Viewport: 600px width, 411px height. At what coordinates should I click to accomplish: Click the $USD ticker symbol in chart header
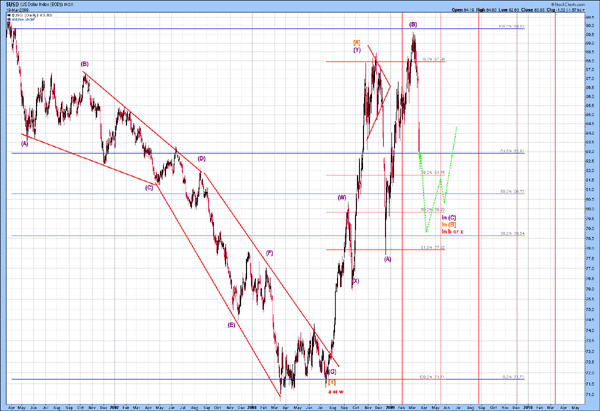tap(10, 5)
